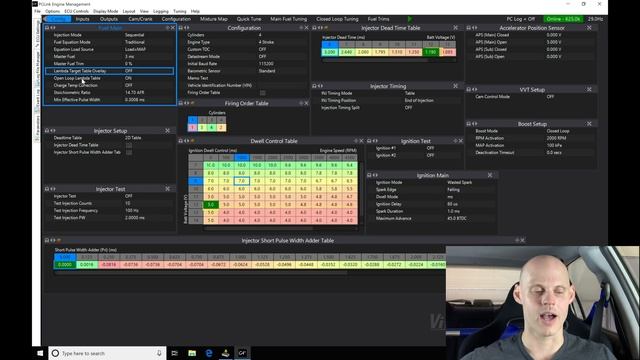640x360 pixels.
Task: Open the Tuning menu
Action: [x=180, y=11]
